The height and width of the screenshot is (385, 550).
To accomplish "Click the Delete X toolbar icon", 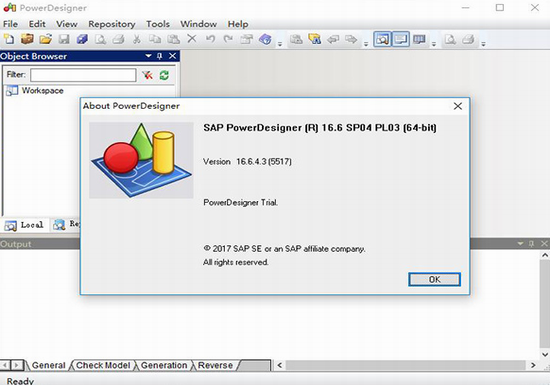I will point(192,39).
